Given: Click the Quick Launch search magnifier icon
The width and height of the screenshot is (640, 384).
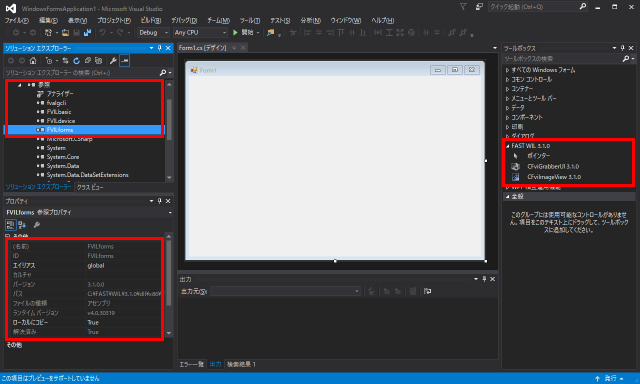Looking at the screenshot, I should [x=582, y=7].
